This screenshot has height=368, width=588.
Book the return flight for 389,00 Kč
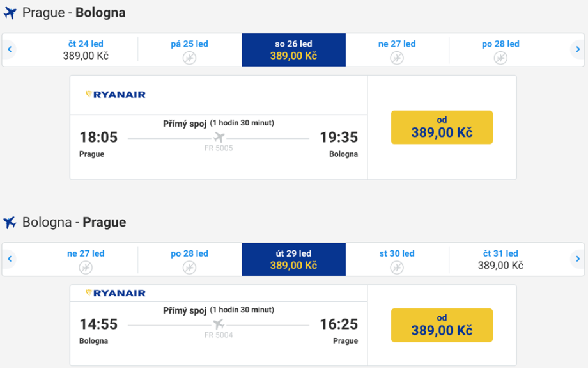click(442, 325)
